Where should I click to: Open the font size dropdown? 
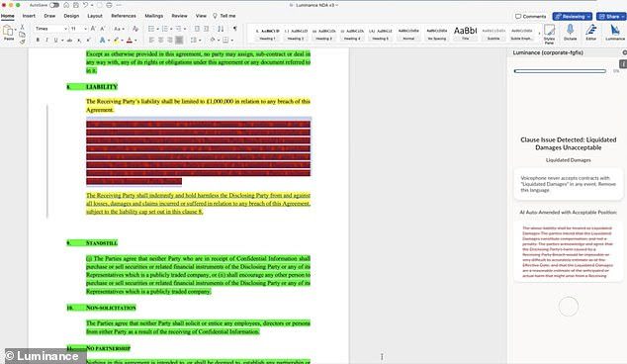tap(79, 29)
